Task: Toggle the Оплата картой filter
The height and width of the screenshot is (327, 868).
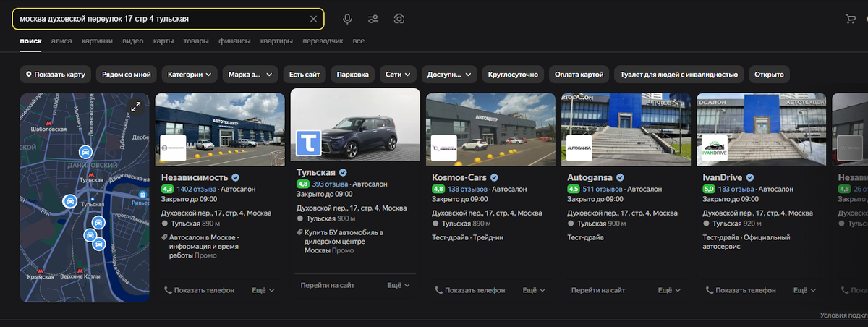Action: point(579,74)
